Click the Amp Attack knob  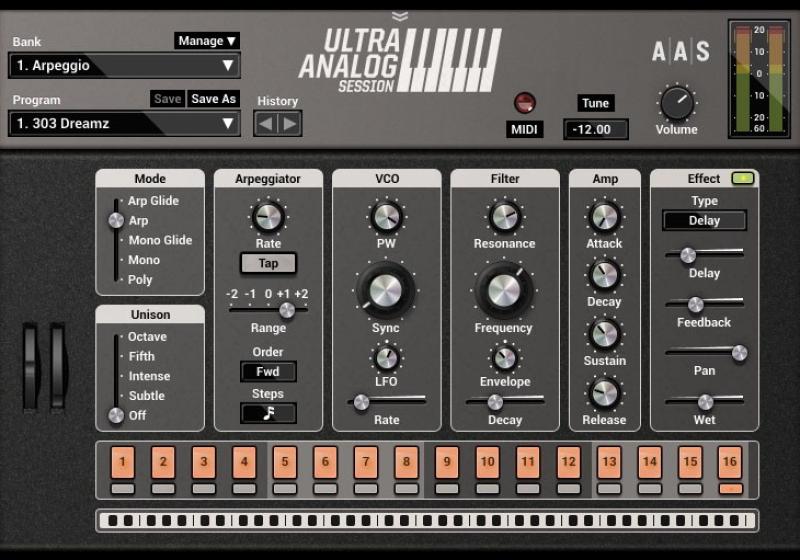click(x=604, y=217)
